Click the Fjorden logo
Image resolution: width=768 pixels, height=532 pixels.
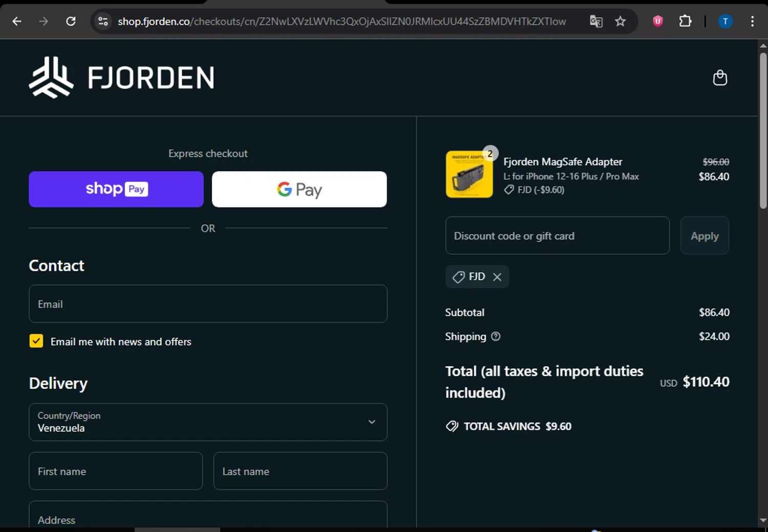click(x=121, y=77)
